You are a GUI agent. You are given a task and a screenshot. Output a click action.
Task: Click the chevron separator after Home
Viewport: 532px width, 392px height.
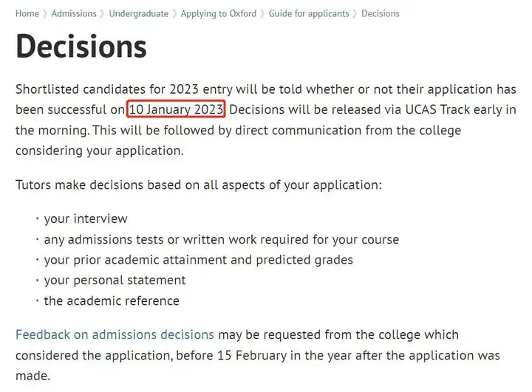[45, 14]
